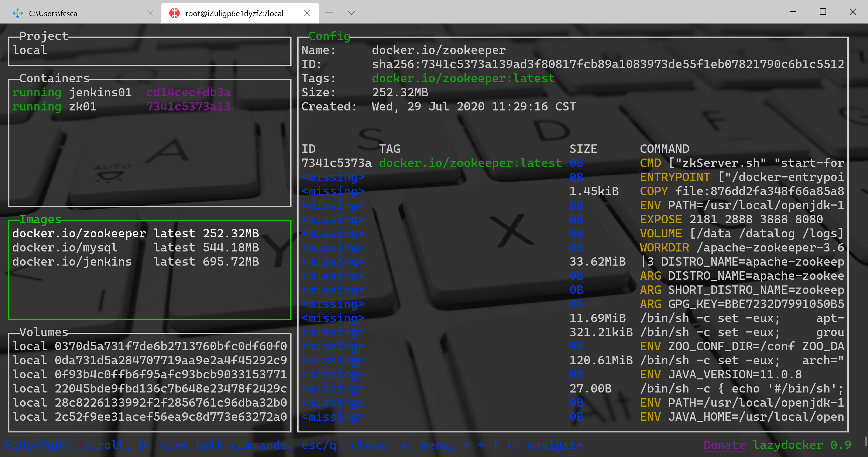
Task: Select first volume 0370d5a731f7 entry
Action: click(149, 346)
